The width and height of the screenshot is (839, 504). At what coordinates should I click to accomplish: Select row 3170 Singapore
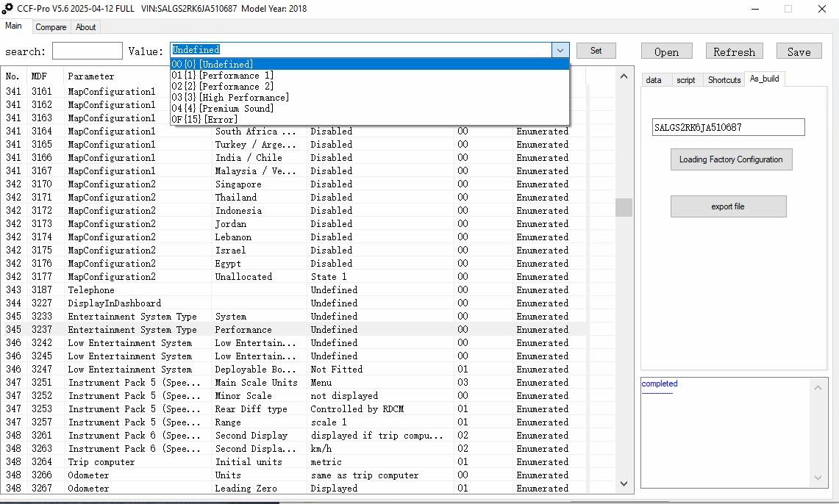coord(293,184)
